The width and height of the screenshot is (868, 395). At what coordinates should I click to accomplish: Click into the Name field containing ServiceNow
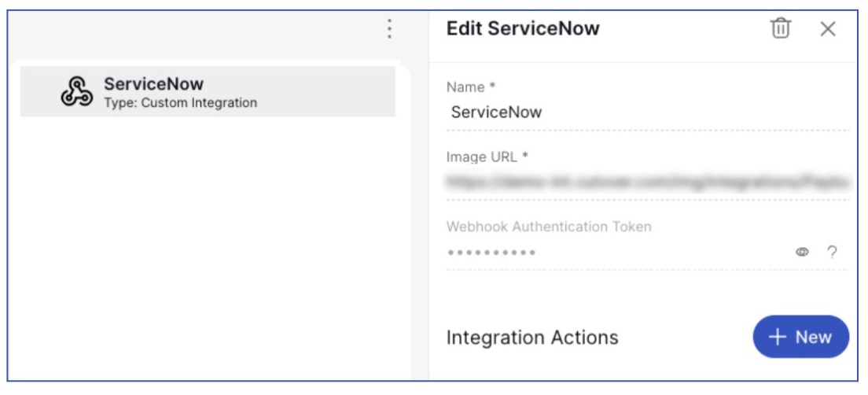[x=647, y=113]
